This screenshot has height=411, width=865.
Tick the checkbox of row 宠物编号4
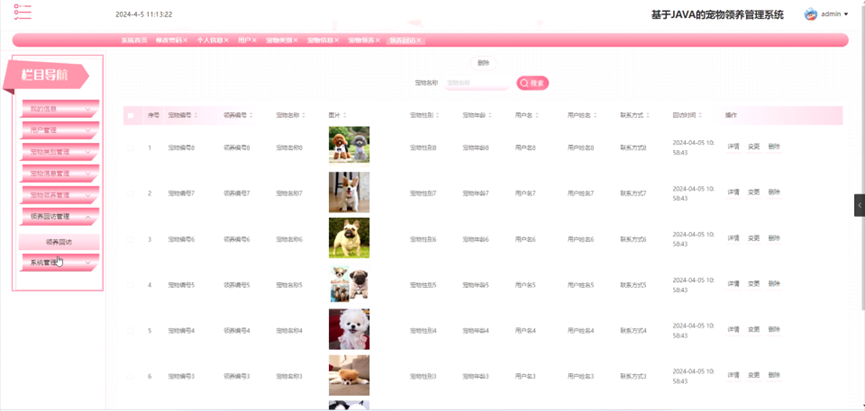point(130,330)
